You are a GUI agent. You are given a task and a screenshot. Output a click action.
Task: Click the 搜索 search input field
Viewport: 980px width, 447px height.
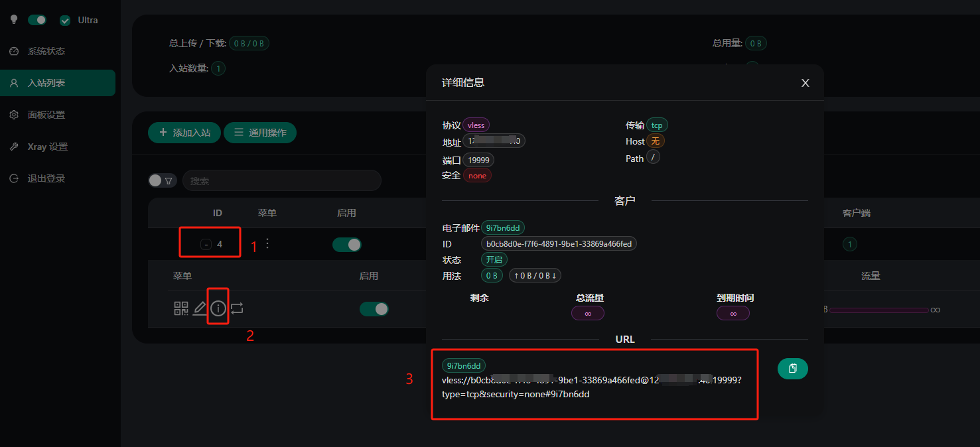pos(282,180)
